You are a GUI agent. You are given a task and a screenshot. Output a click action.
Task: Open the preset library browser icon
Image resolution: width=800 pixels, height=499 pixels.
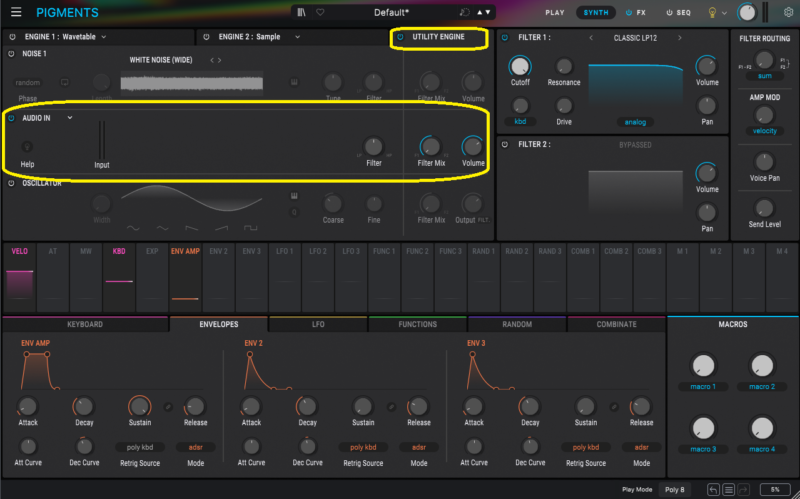click(x=302, y=12)
